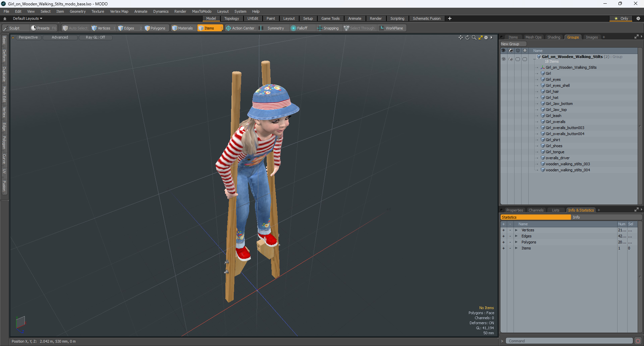Open the Vertex Map menu

119,11
